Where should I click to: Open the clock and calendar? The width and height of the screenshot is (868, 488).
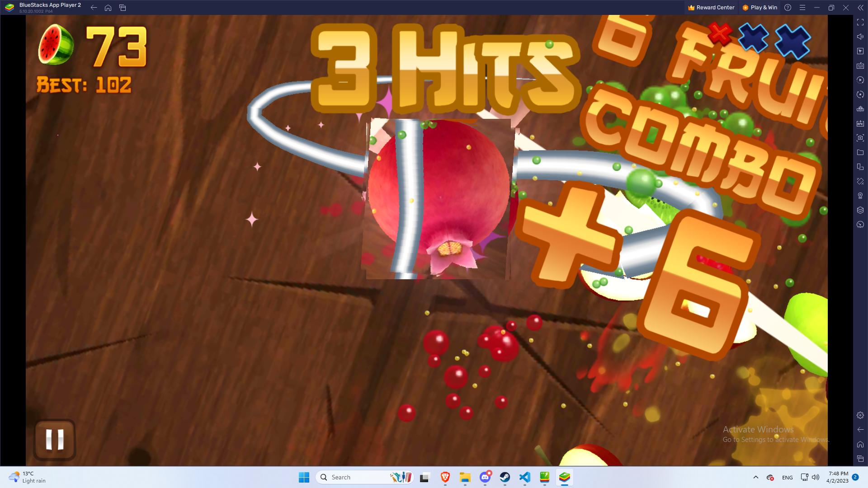(x=838, y=477)
